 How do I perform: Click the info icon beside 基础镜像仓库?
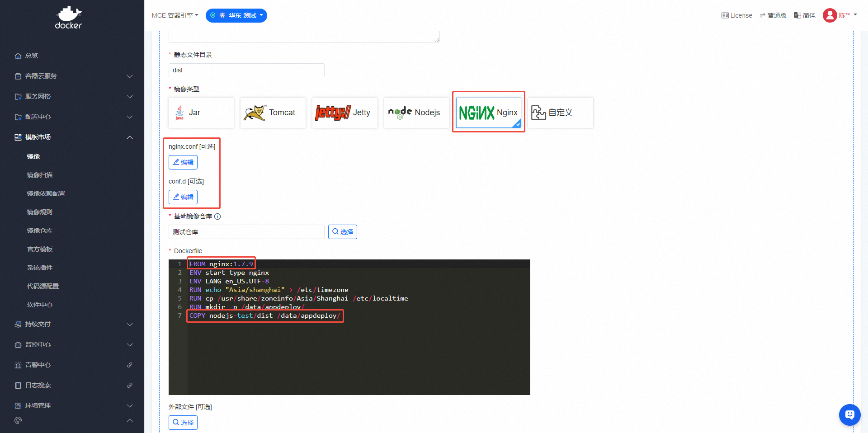point(217,216)
